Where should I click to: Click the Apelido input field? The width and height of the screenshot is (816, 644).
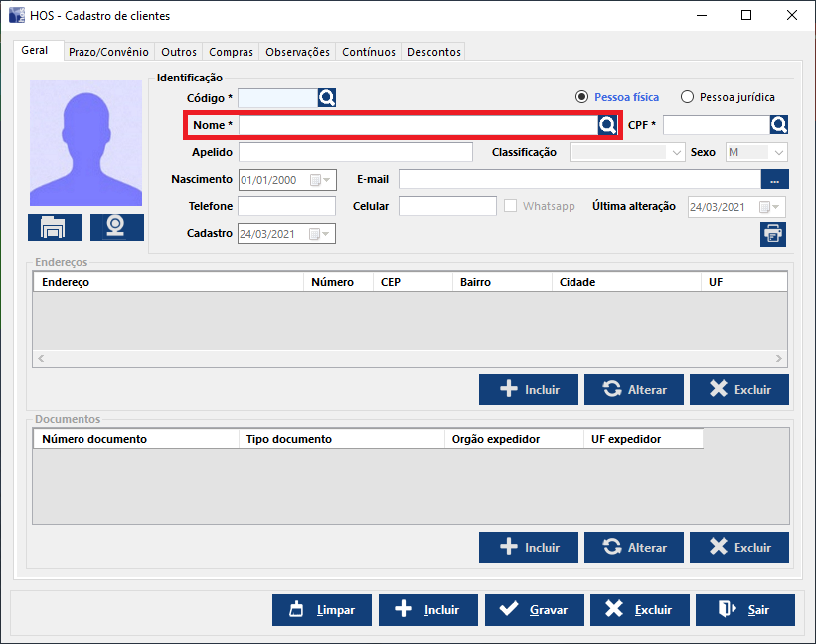coord(355,152)
